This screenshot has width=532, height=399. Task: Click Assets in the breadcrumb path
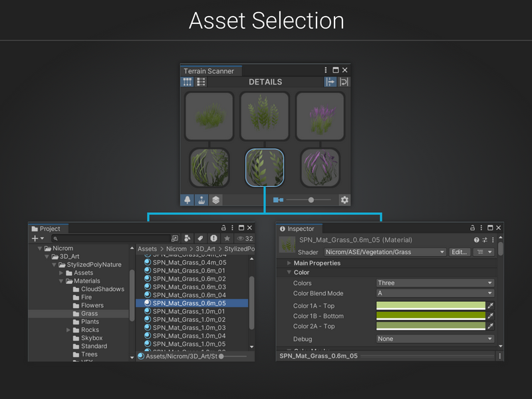click(x=147, y=249)
